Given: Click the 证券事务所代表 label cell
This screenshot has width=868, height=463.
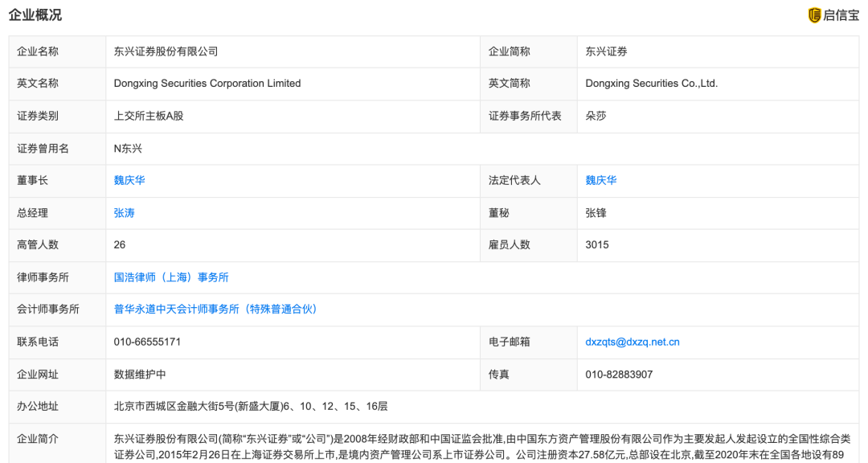Looking at the screenshot, I should (529, 117).
